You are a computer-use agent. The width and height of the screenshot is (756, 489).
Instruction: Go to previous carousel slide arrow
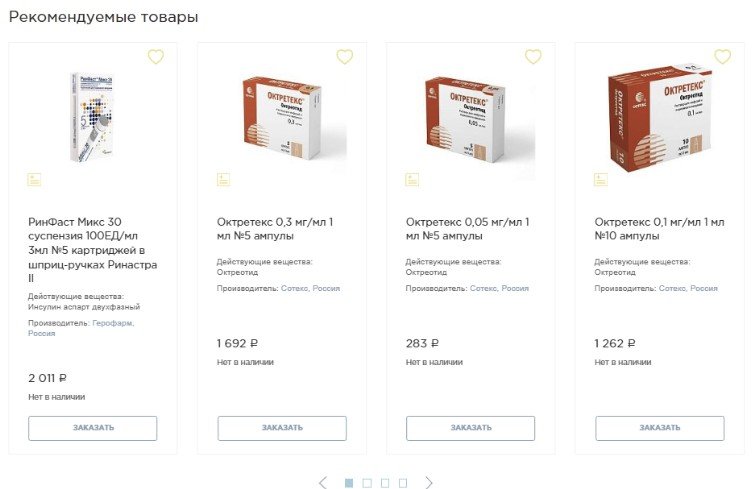pos(322,483)
